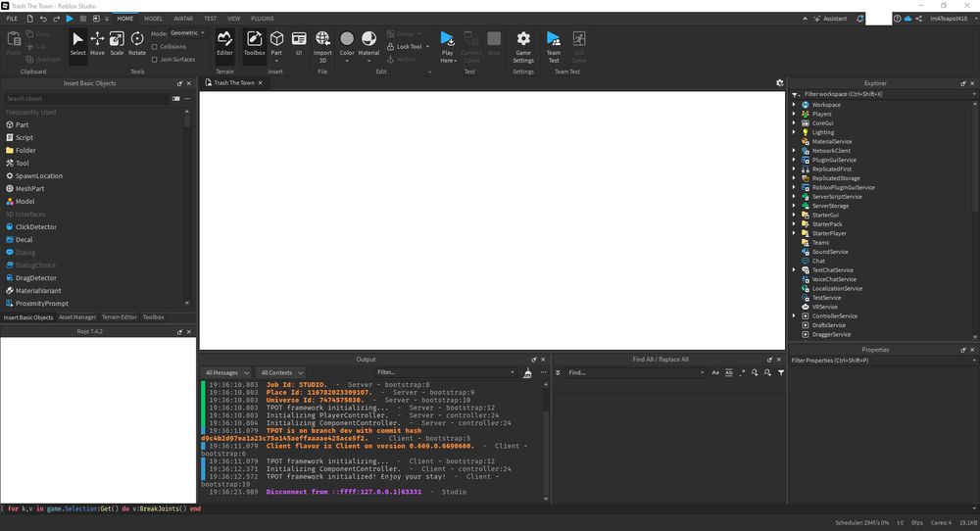Toggle the Insert Basic Objects view-mode icon

coord(176,99)
